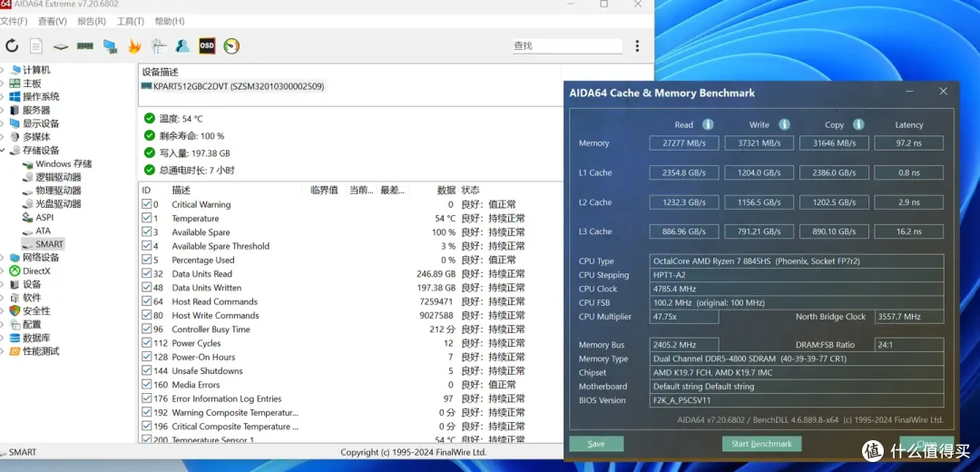The height and width of the screenshot is (472, 980).
Task: Toggle the Power Cycles checkbox
Action: 147,343
